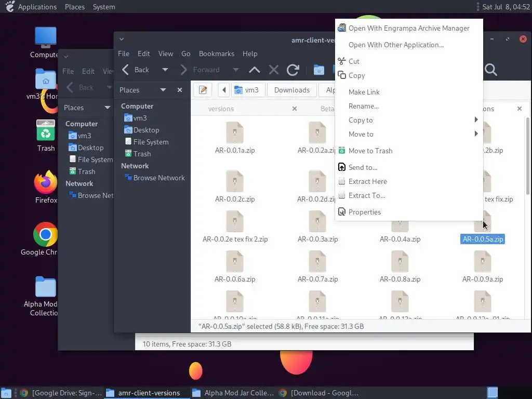Select Cut from the context menu

(x=408, y=61)
